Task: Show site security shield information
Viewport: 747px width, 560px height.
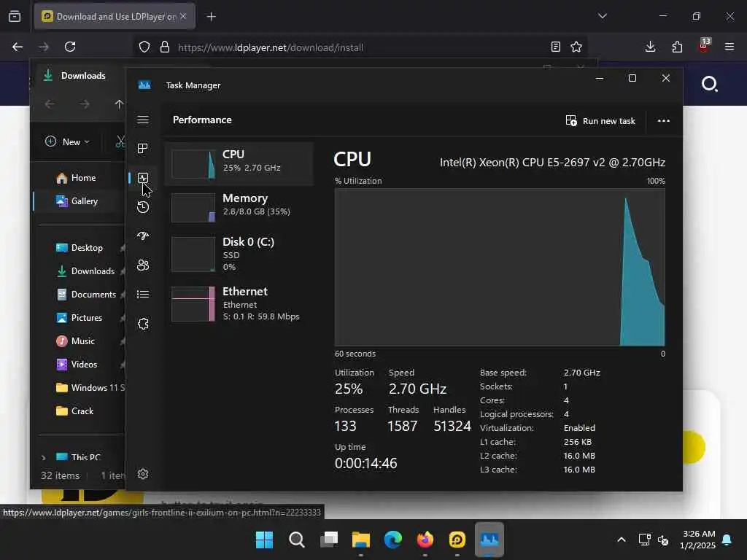Action: pos(144,47)
